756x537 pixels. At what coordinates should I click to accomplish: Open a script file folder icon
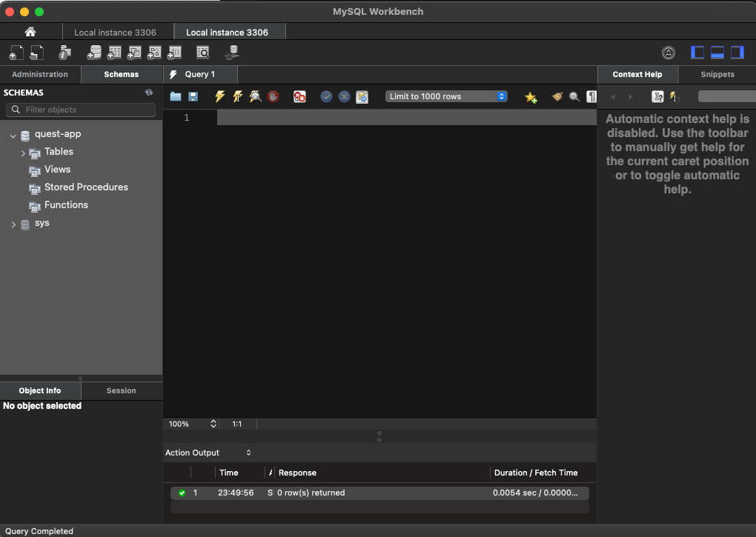tap(176, 97)
